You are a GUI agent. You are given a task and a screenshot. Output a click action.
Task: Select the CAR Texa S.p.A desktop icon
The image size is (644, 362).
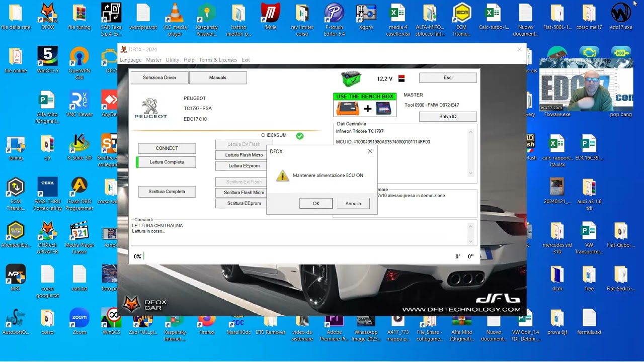click(111, 20)
